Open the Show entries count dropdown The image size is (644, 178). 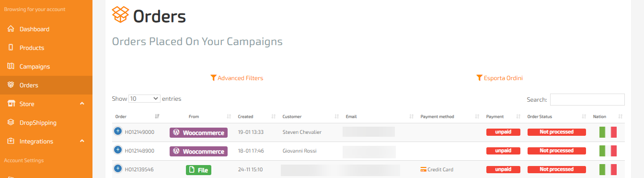[144, 98]
